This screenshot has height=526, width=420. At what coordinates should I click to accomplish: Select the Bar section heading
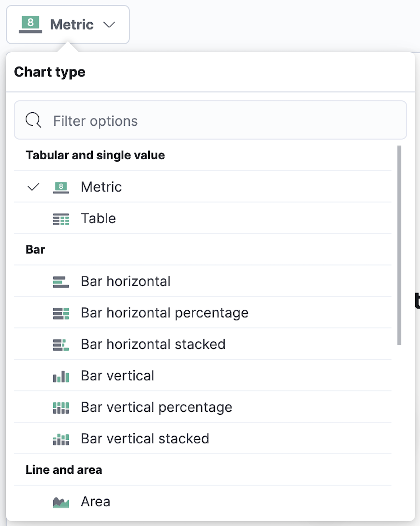35,249
